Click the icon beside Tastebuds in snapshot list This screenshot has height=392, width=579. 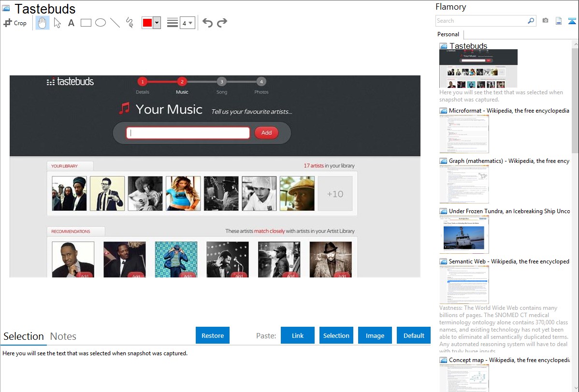click(x=443, y=46)
